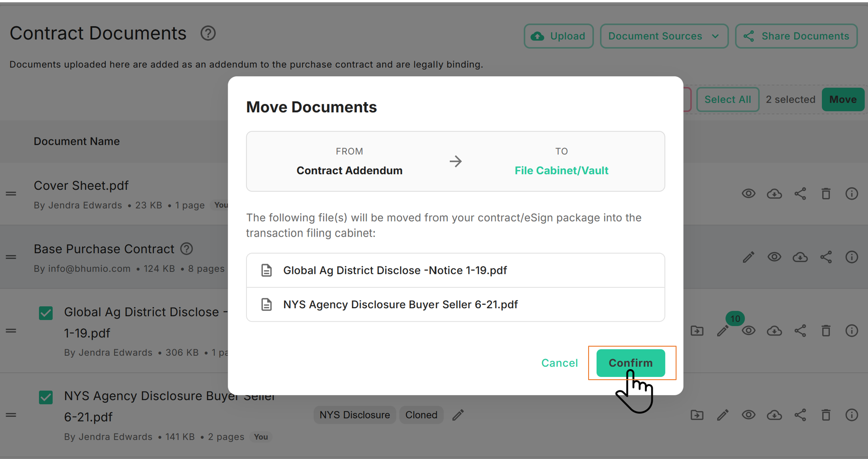Edit NYS Agency Disclosure file with pencil icon
This screenshot has height=459, width=868.
pyautogui.click(x=723, y=415)
